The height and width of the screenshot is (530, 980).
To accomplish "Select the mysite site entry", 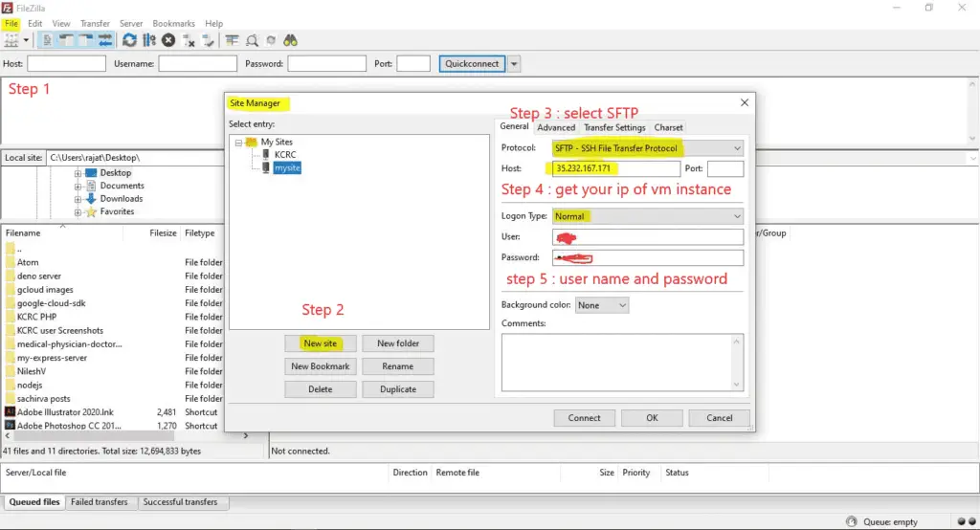I will [287, 167].
